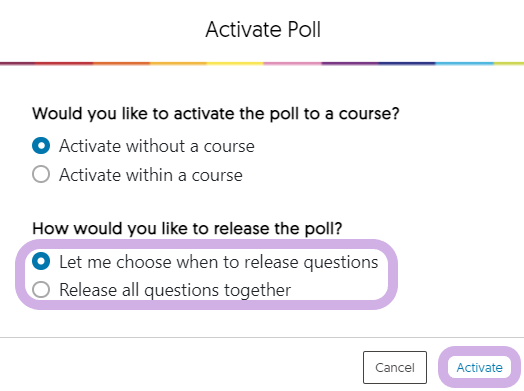Click the 'Activate Poll' dialog title
The width and height of the screenshot is (524, 391).
tap(263, 29)
